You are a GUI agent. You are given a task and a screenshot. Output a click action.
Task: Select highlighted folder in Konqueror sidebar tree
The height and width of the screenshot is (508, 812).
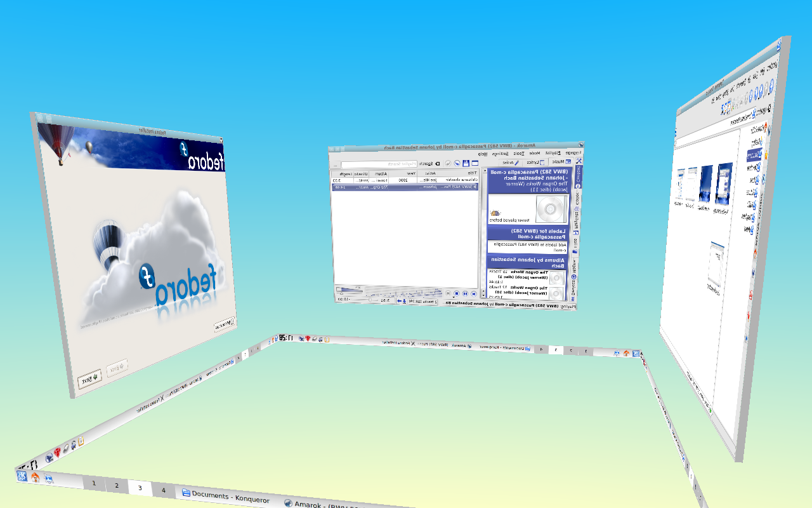(754, 155)
